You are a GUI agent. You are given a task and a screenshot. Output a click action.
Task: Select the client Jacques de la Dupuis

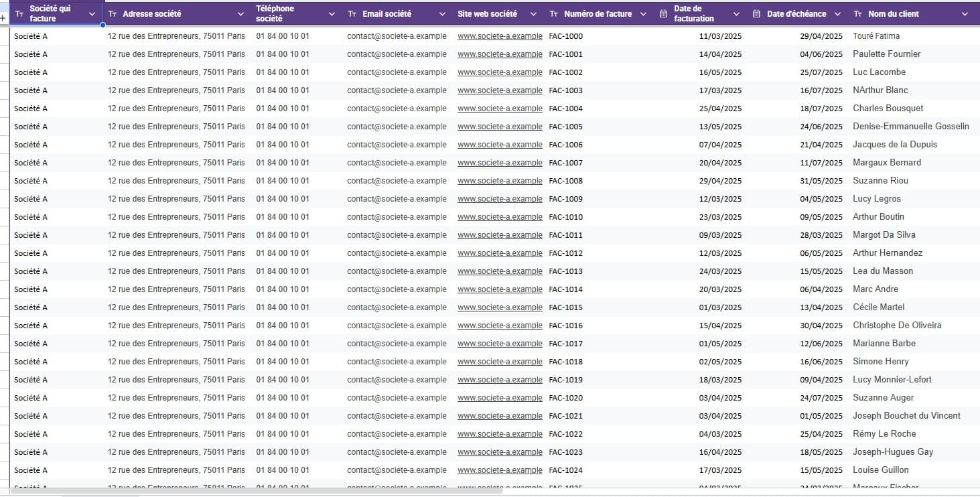click(895, 145)
